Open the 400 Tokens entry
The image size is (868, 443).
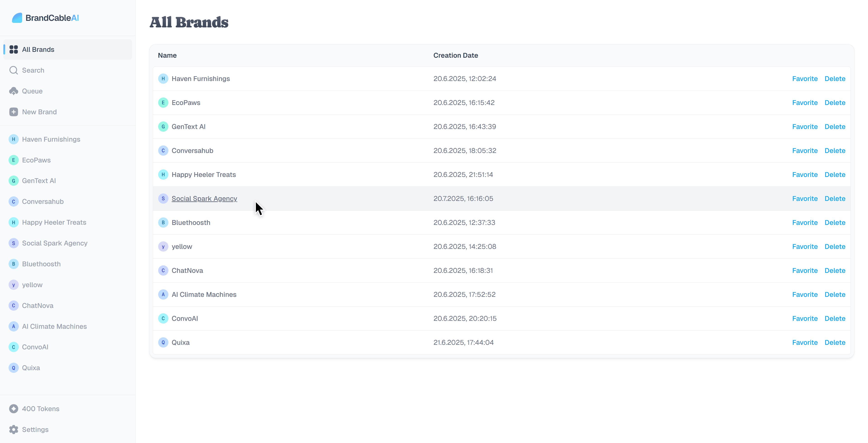pos(68,409)
